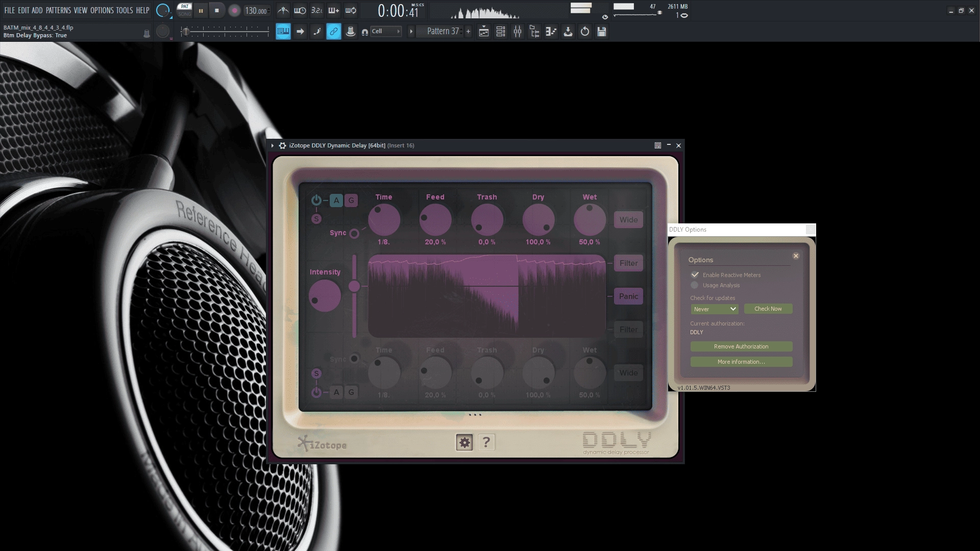Viewport: 980px width, 551px height.
Task: Click the step editing arrow icon
Action: [x=300, y=32]
